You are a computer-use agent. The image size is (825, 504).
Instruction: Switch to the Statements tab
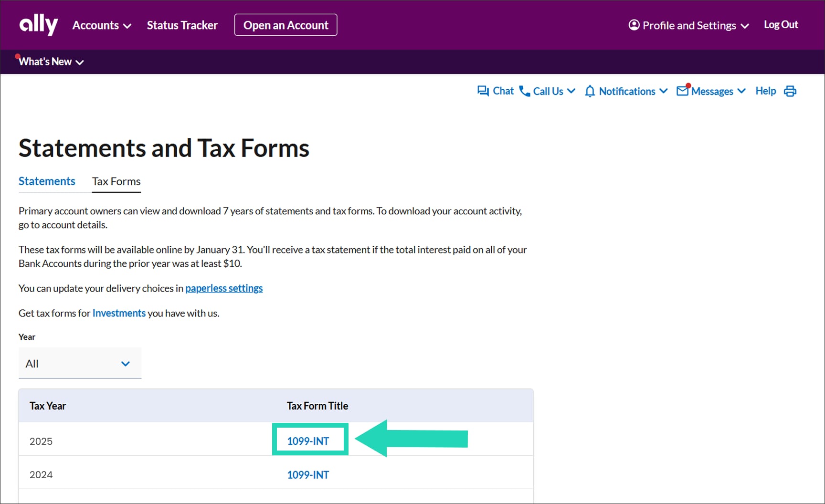[x=47, y=181]
